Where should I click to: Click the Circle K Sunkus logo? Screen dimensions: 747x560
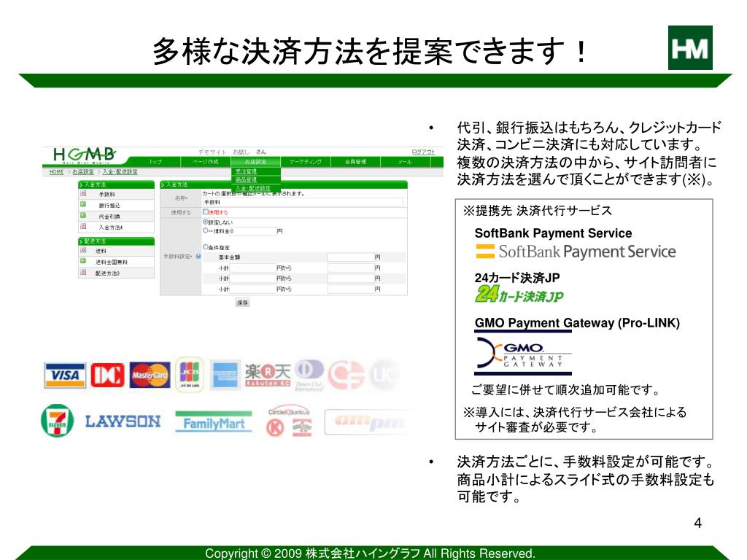click(289, 422)
